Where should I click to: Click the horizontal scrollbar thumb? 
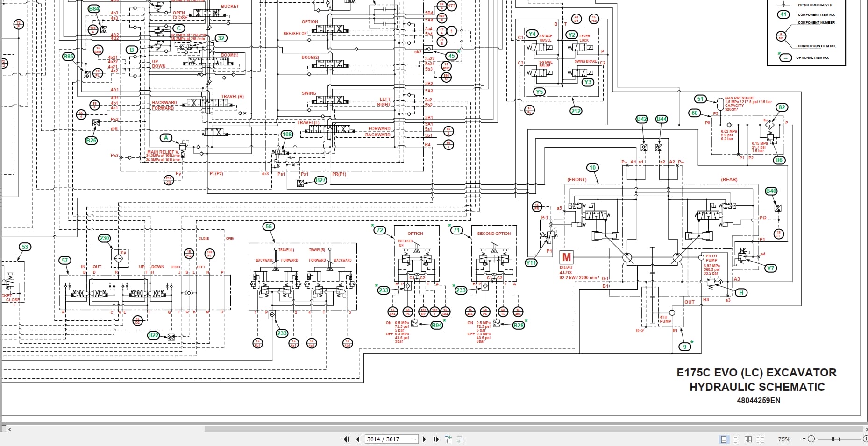click(533, 429)
